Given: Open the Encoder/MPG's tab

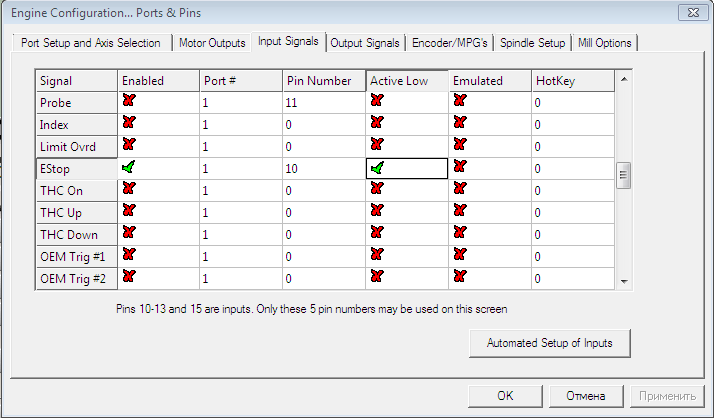Looking at the screenshot, I should [450, 43].
